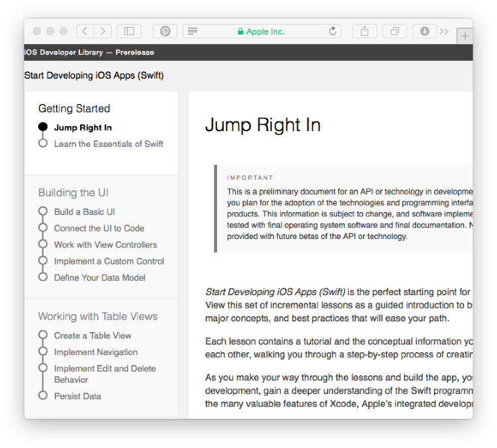Open the Build a Basic UI lesson
497x448 pixels.
click(x=85, y=211)
